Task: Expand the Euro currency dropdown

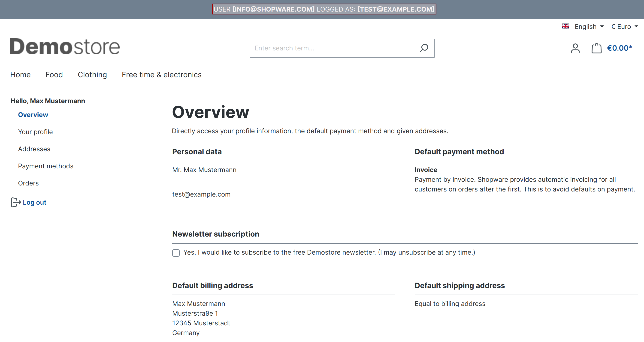Action: 625,27
